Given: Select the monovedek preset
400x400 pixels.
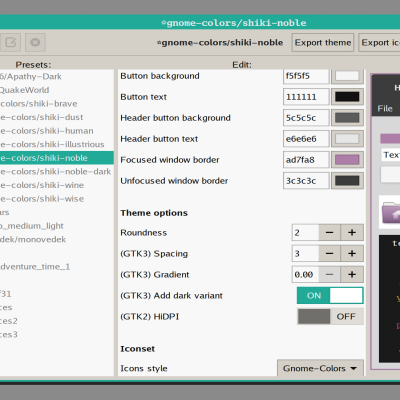Looking at the screenshot, I should click(57, 240).
